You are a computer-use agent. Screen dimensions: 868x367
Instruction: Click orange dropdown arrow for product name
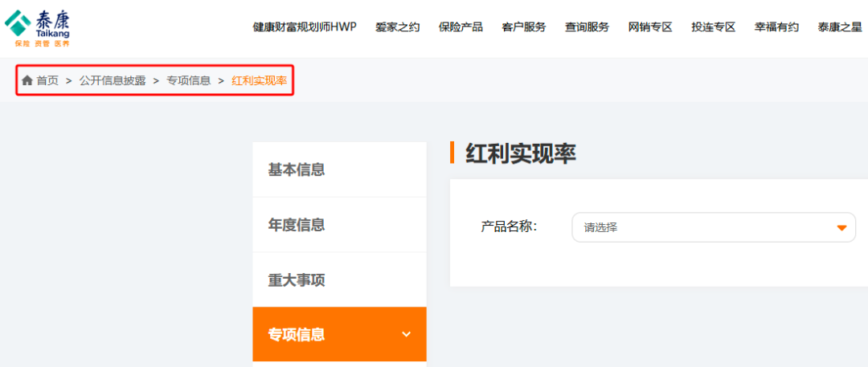(x=842, y=228)
